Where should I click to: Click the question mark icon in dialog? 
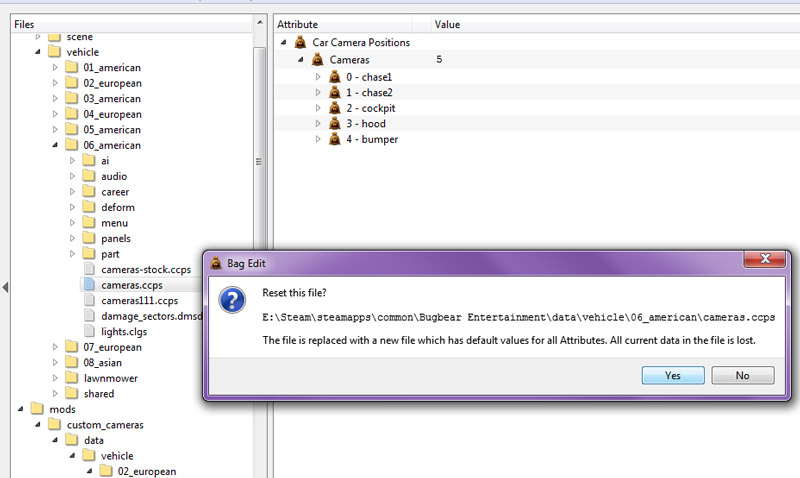coord(232,300)
